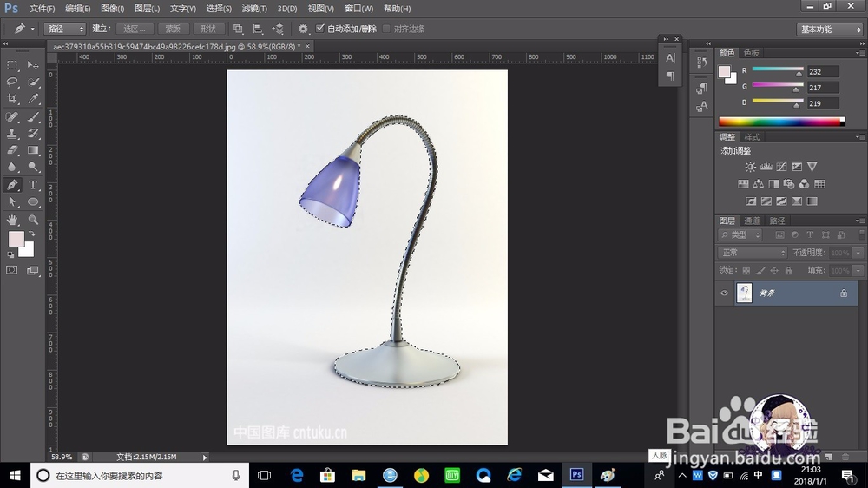868x488 pixels.
Task: Switch to the 样式 tab
Action: coord(751,137)
